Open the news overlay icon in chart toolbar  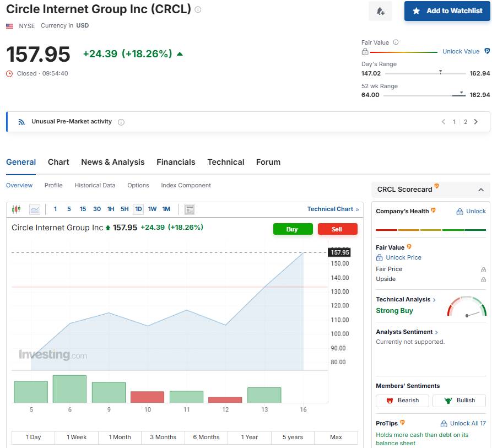190,209
